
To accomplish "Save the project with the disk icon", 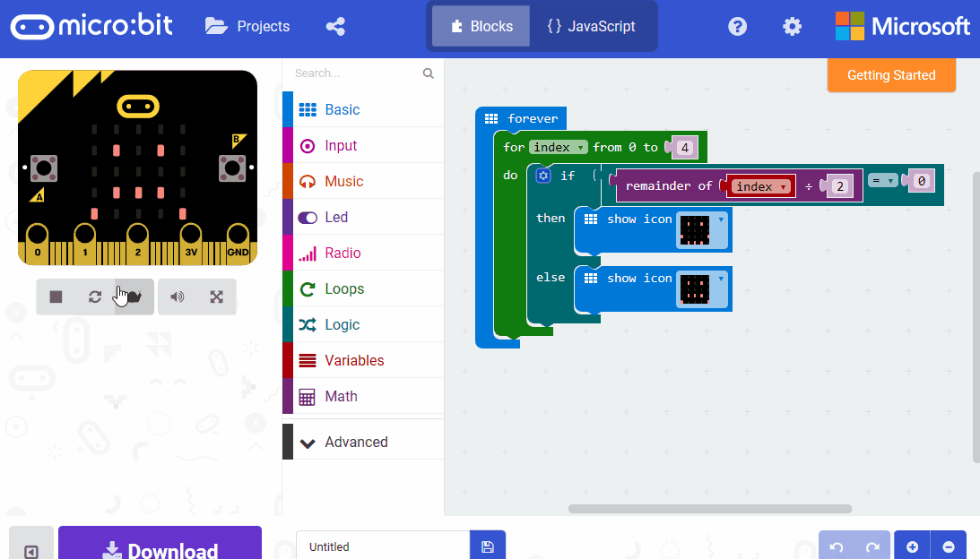I will 488,546.
